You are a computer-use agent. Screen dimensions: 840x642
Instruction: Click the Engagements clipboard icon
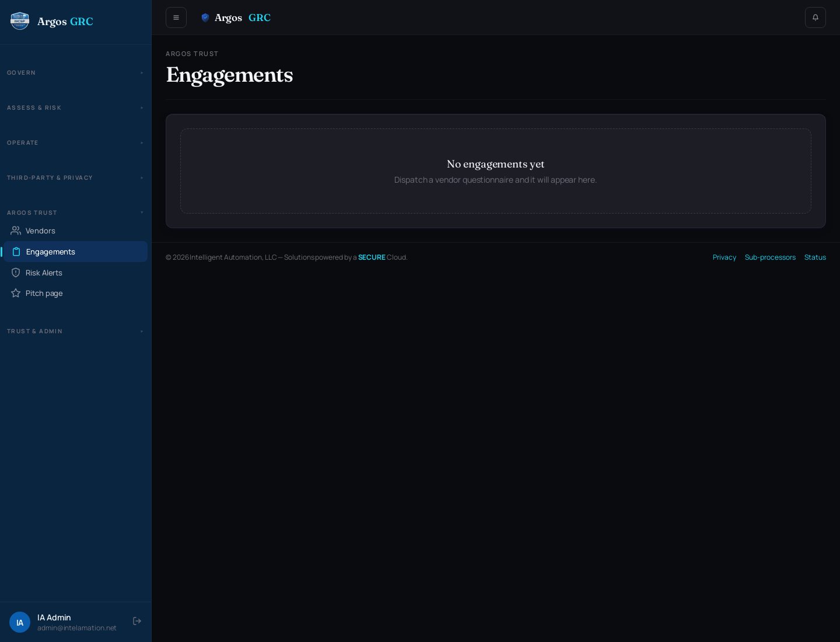[16, 252]
